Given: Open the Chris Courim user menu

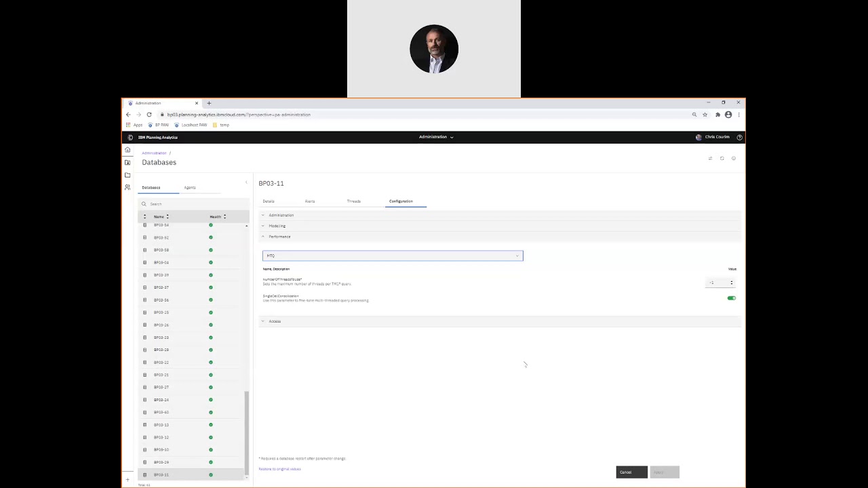Looking at the screenshot, I should [x=713, y=137].
